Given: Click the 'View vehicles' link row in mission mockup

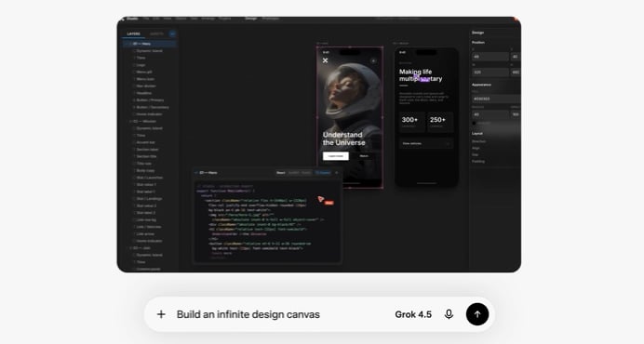Looking at the screenshot, I should [426, 144].
